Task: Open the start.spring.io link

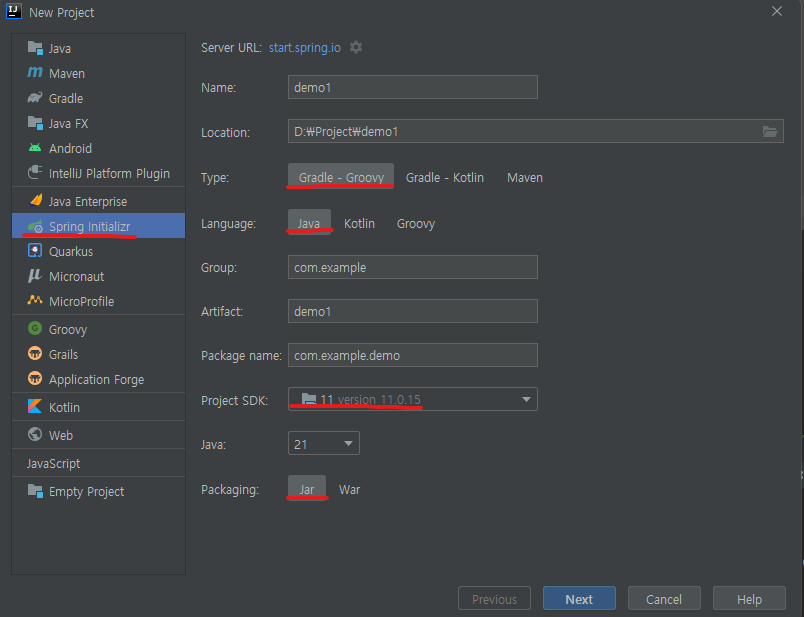Action: point(305,48)
